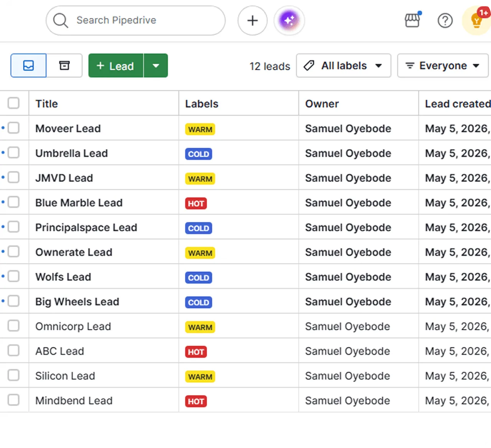Select the ABC Lead checkbox

[x=13, y=351]
